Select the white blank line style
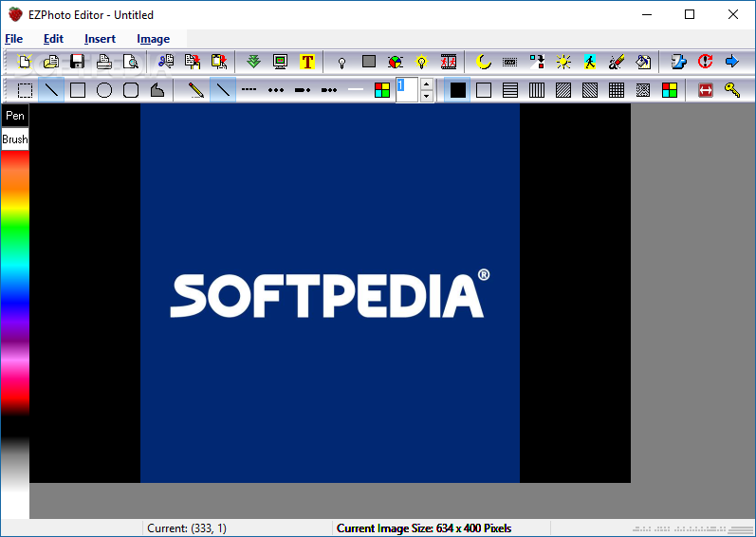This screenshot has height=537, width=756. click(356, 90)
